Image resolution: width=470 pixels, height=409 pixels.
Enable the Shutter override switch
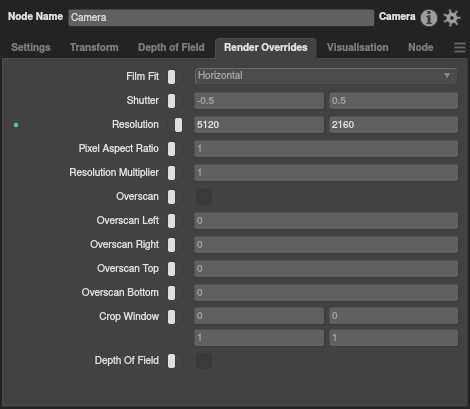(x=175, y=101)
